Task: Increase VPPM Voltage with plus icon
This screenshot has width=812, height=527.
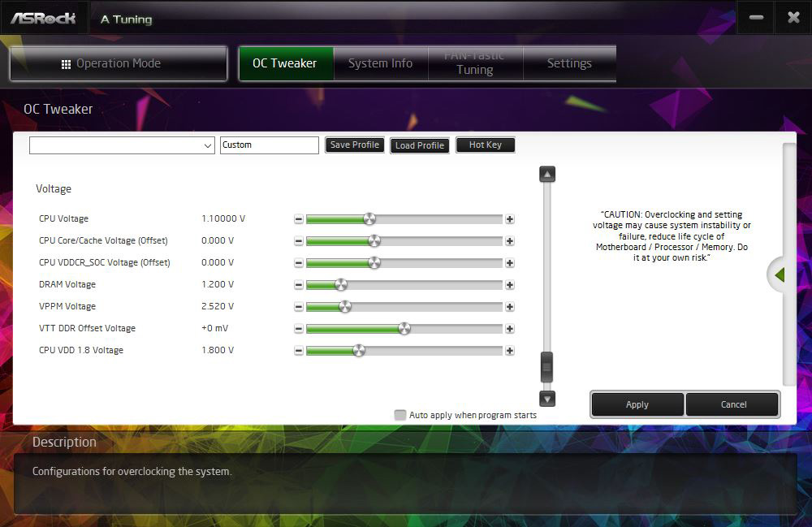Action: [x=510, y=306]
